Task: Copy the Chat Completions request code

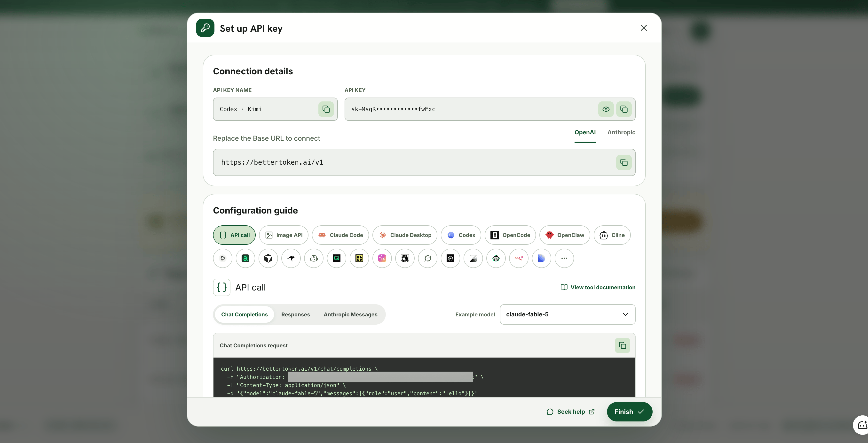Action: [x=622, y=345]
